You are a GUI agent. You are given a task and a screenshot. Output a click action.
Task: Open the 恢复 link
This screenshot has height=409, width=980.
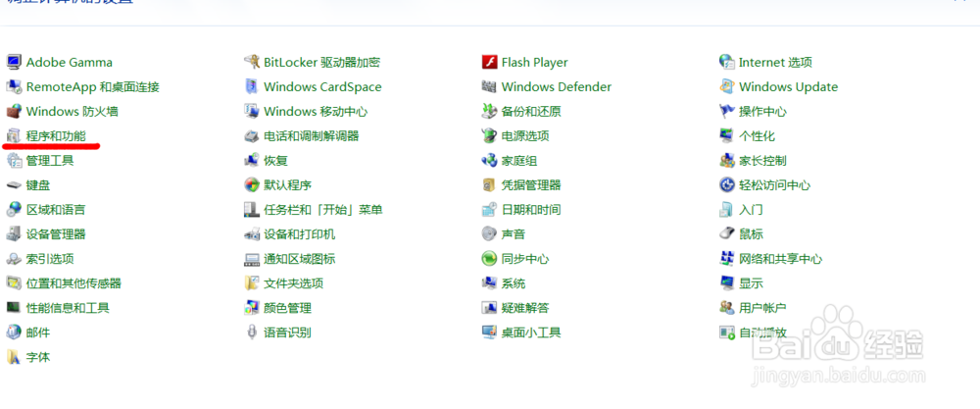(x=275, y=161)
